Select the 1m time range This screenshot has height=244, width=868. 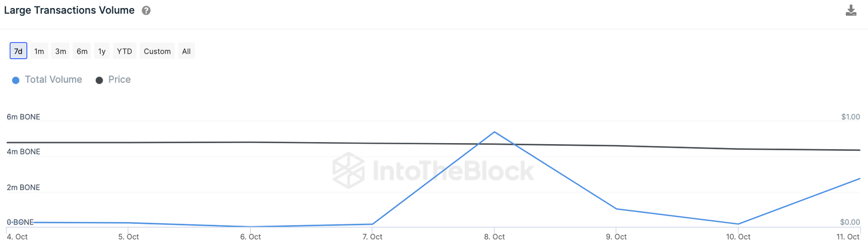coord(39,51)
